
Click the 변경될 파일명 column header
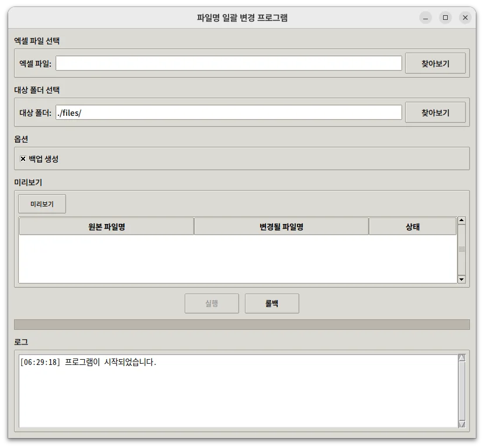coord(281,226)
